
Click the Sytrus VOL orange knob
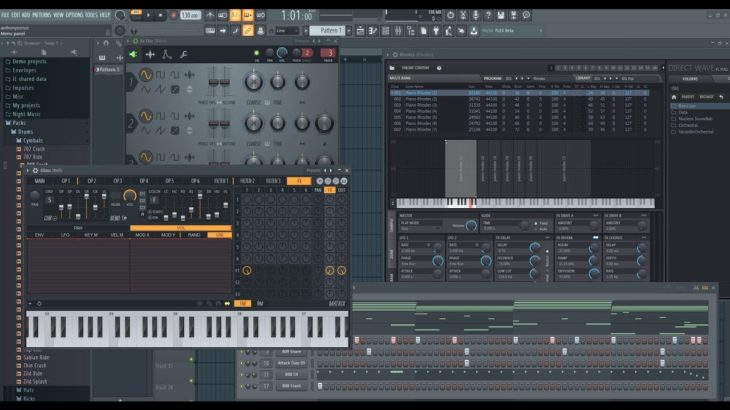(x=129, y=195)
